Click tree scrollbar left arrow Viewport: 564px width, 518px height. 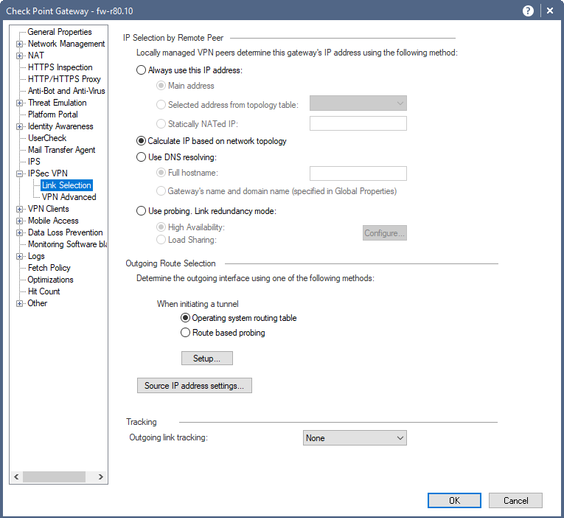pyautogui.click(x=16, y=477)
